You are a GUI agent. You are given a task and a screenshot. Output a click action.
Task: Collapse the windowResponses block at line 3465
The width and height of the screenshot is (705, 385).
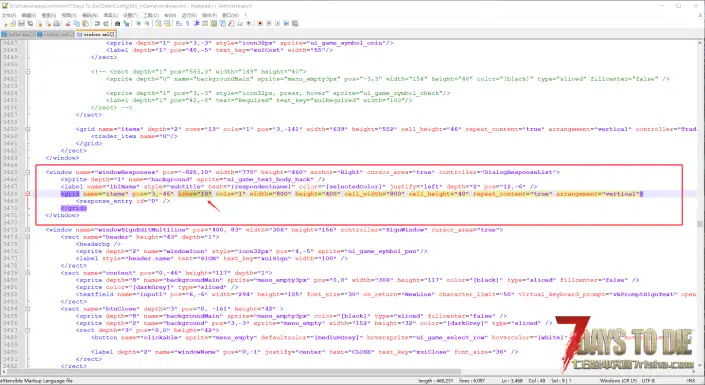[x=27, y=172]
